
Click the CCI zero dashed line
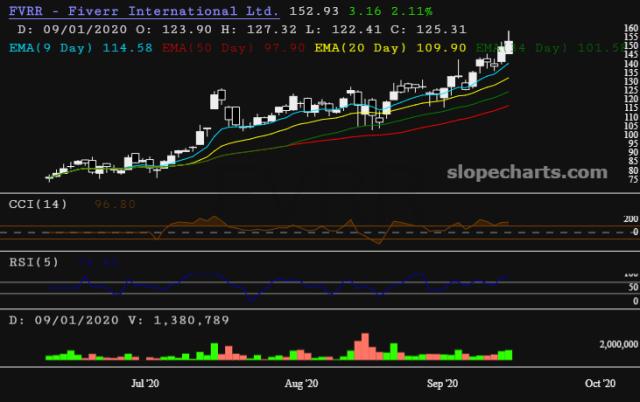coord(314,232)
